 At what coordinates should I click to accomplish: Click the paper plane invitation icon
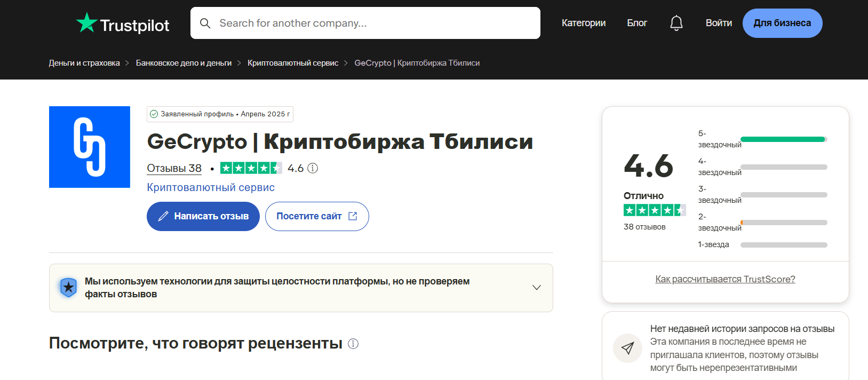pyautogui.click(x=627, y=348)
